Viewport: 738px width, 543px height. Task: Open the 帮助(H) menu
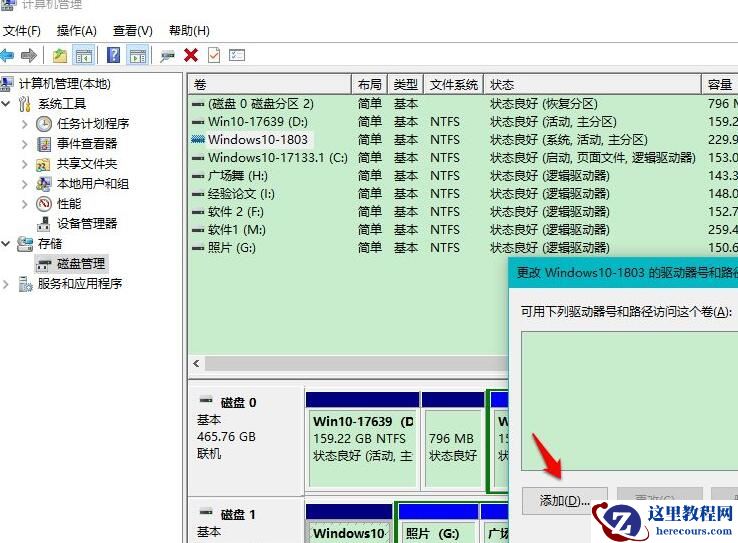click(x=189, y=31)
